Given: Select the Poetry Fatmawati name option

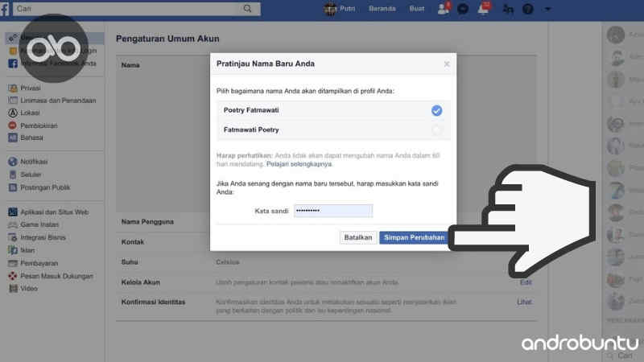Looking at the screenshot, I should (x=333, y=110).
